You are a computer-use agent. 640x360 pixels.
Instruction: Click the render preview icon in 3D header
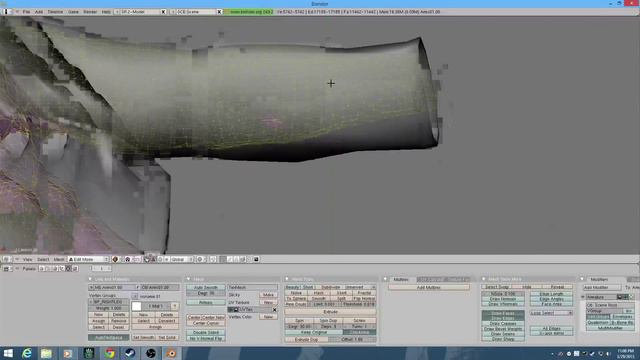[256, 259]
